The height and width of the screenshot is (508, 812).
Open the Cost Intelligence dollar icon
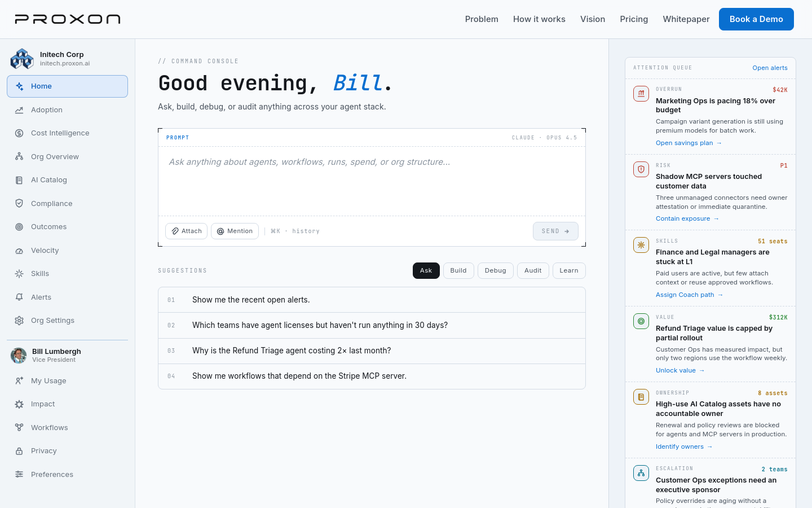pos(19,133)
